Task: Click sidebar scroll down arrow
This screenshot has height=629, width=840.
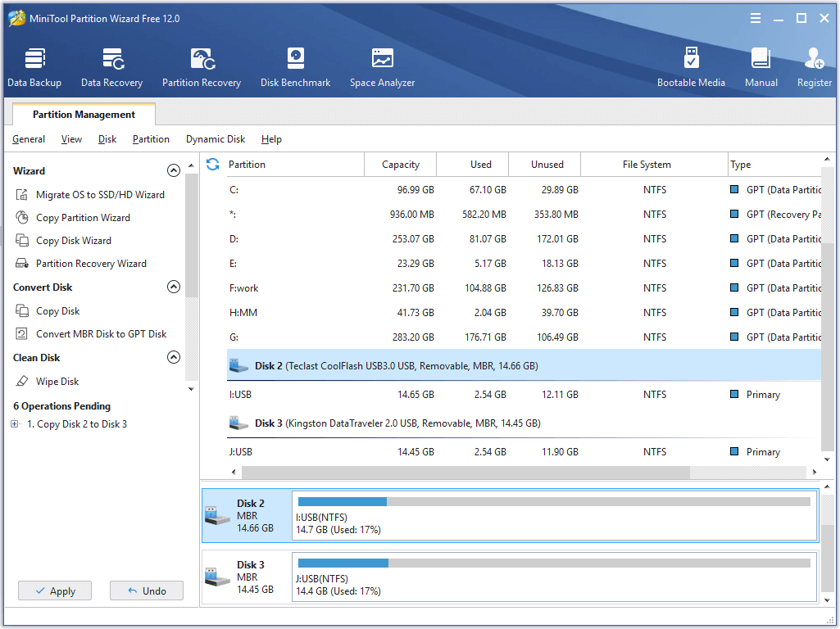Action: 191,389
